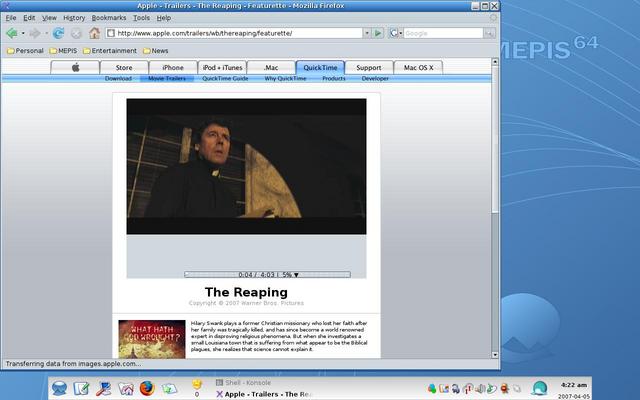Click the red-orange tray icon

504,388
